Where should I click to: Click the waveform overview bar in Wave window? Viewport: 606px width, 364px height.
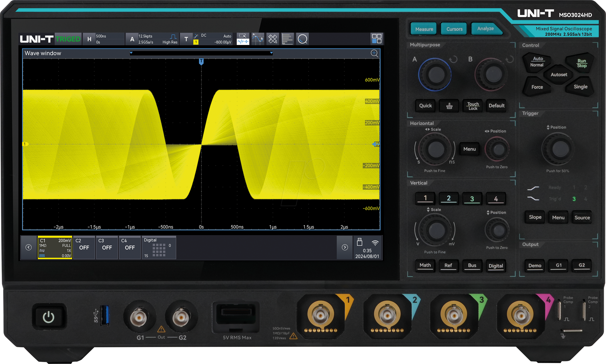[201, 53]
